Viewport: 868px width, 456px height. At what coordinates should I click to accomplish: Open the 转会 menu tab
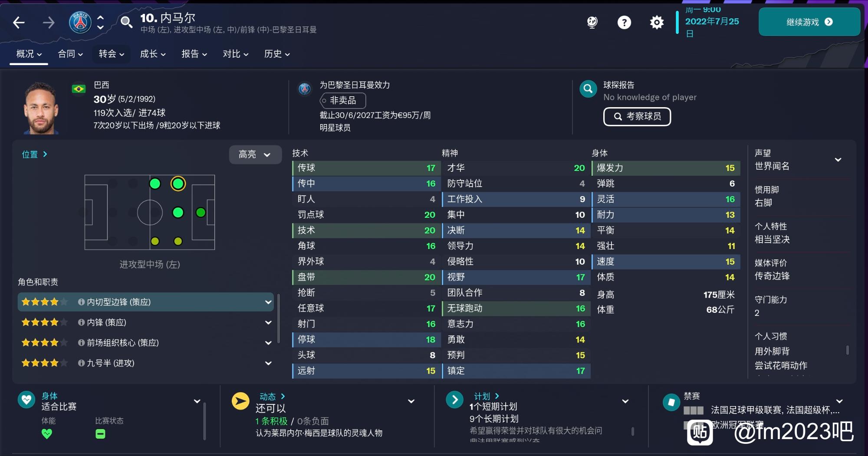[112, 54]
